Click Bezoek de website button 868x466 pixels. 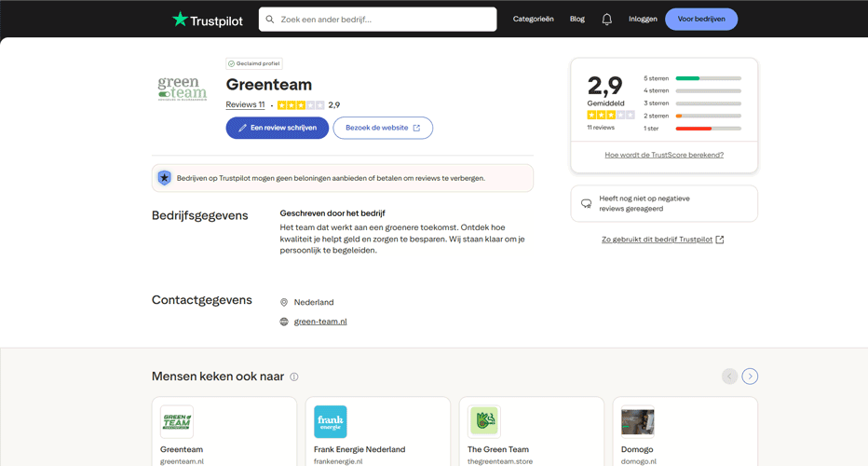(383, 128)
